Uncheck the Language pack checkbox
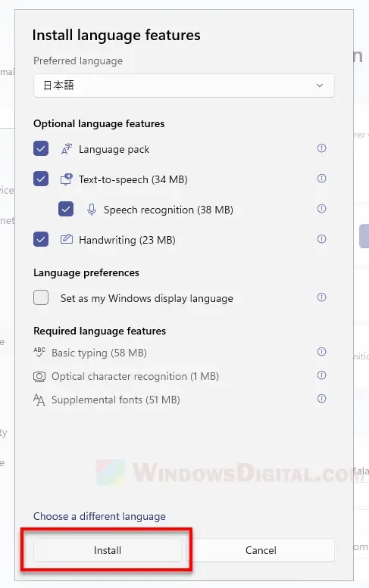Image resolution: width=369 pixels, height=588 pixels. coord(41,148)
